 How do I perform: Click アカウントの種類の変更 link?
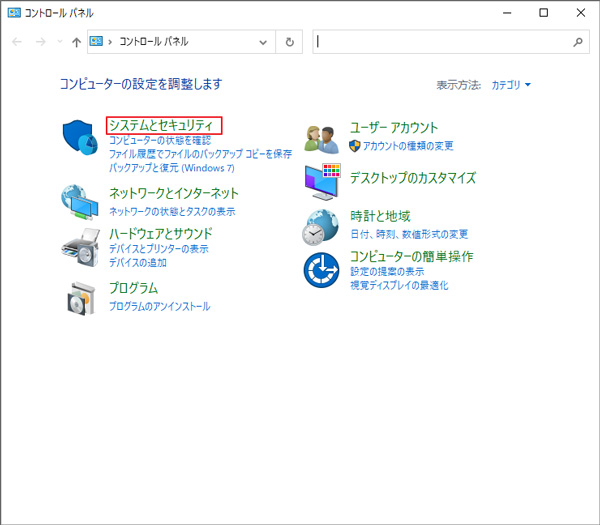pos(408,146)
